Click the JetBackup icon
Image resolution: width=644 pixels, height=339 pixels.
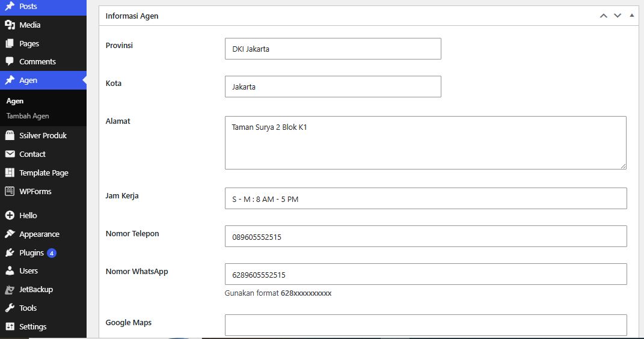pyautogui.click(x=10, y=289)
